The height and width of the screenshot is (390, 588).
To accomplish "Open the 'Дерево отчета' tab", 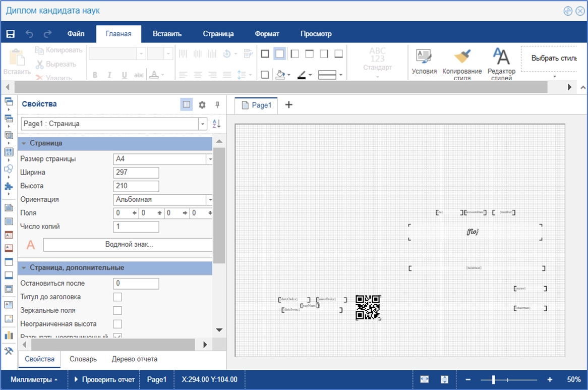I will 134,359.
